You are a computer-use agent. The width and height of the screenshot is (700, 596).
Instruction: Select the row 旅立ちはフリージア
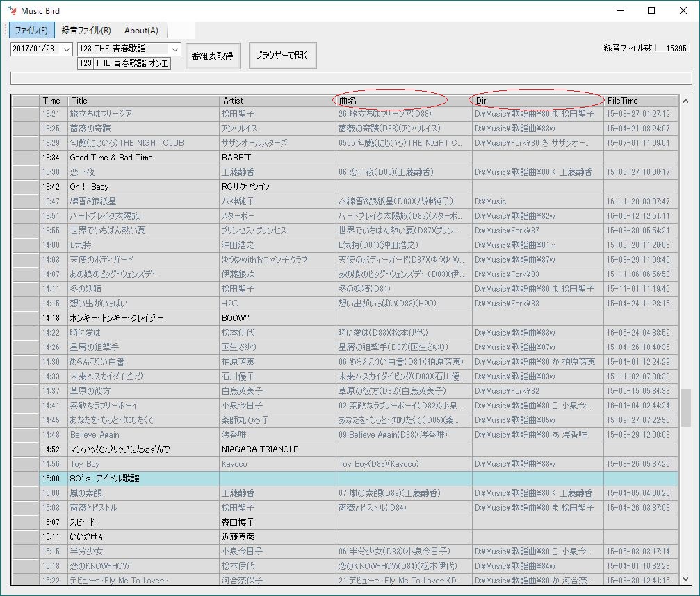coord(344,114)
